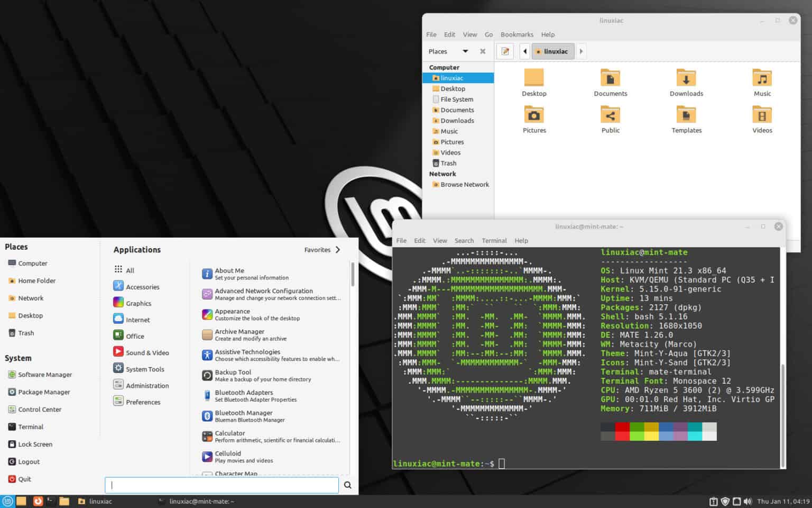The image size is (812, 508).
Task: Open the Software Manager
Action: [x=45, y=374]
